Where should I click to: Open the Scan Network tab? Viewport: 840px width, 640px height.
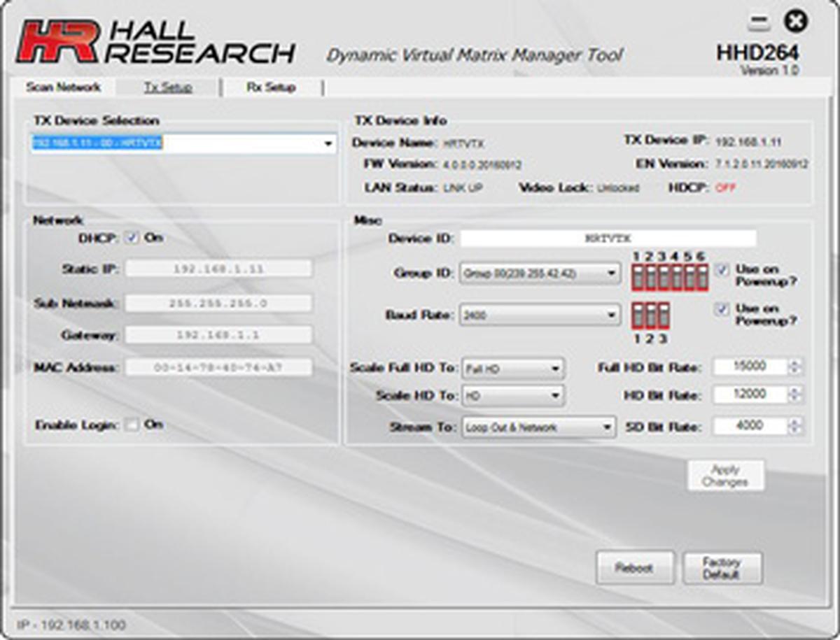(63, 87)
